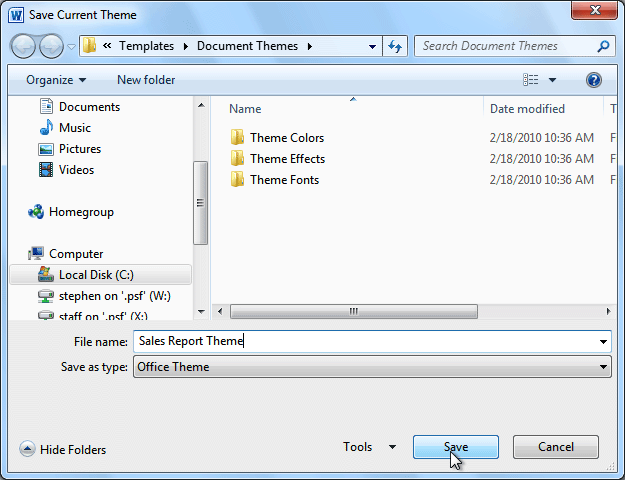Sort by the Name column header
The height and width of the screenshot is (480, 625).
coord(245,109)
